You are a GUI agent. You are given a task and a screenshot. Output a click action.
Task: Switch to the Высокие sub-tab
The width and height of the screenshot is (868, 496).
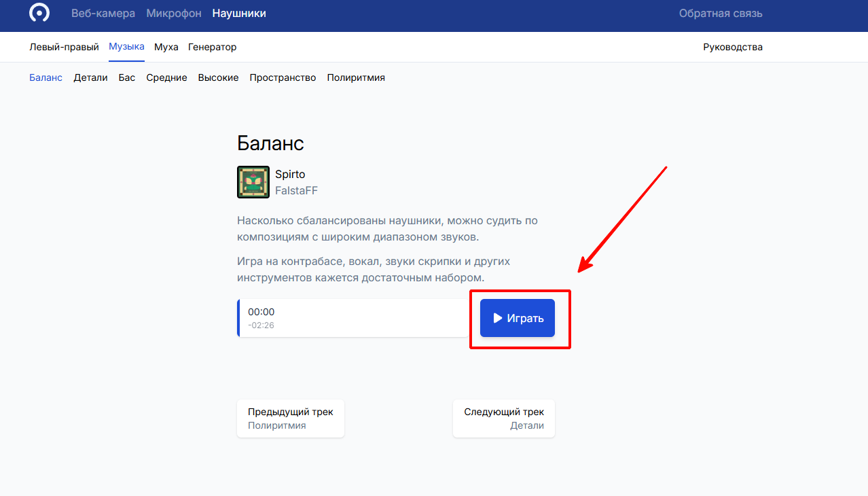pos(218,77)
